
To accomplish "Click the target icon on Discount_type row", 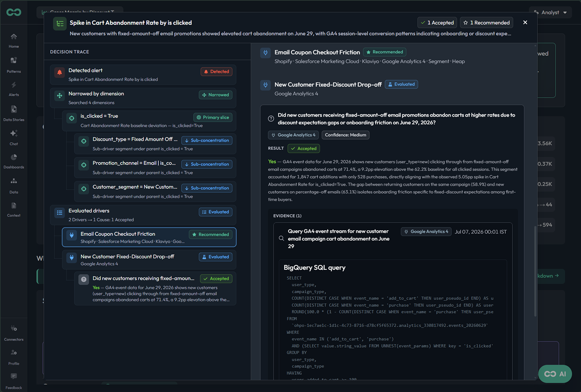I will coord(84,141).
